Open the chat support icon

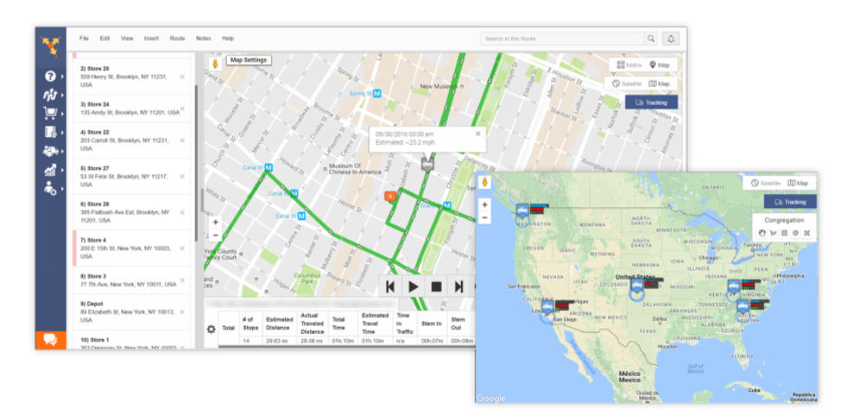[50, 340]
